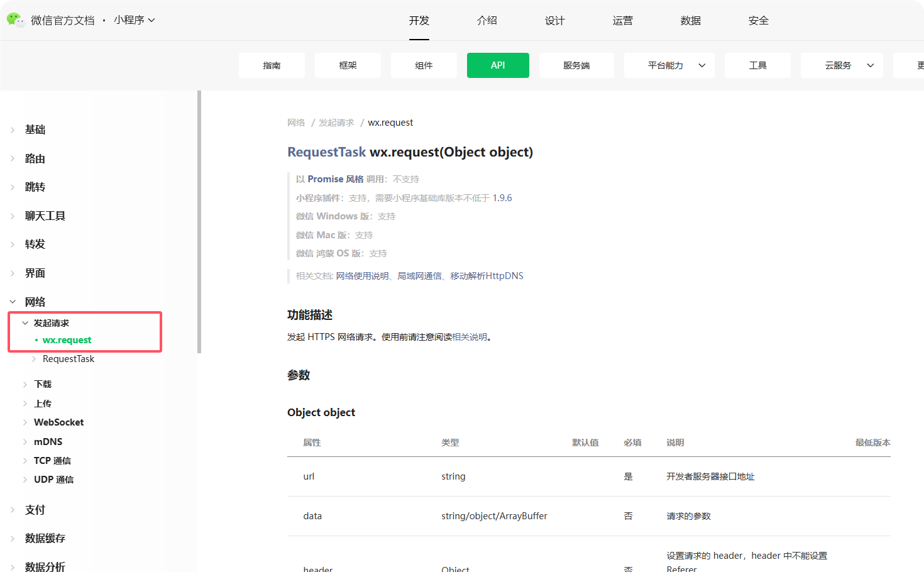The height and width of the screenshot is (572, 924).
Task: Open the 云服务 dropdown
Action: [842, 65]
